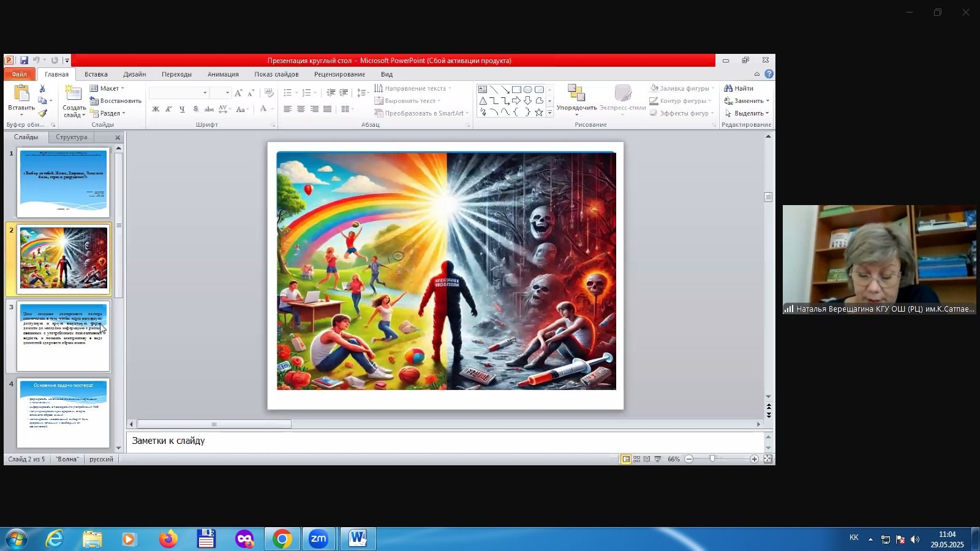This screenshot has height=551, width=980.
Task: Open the Дизайн ribbon tab
Action: (134, 74)
